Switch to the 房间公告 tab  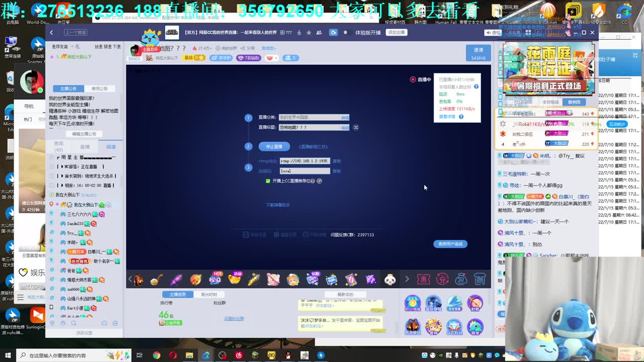tap(99, 88)
